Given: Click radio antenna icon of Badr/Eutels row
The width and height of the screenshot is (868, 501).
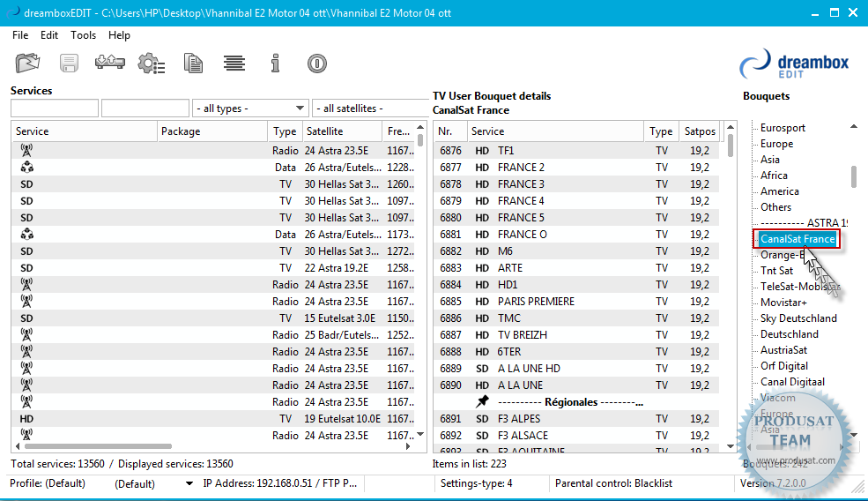Looking at the screenshot, I should point(26,335).
